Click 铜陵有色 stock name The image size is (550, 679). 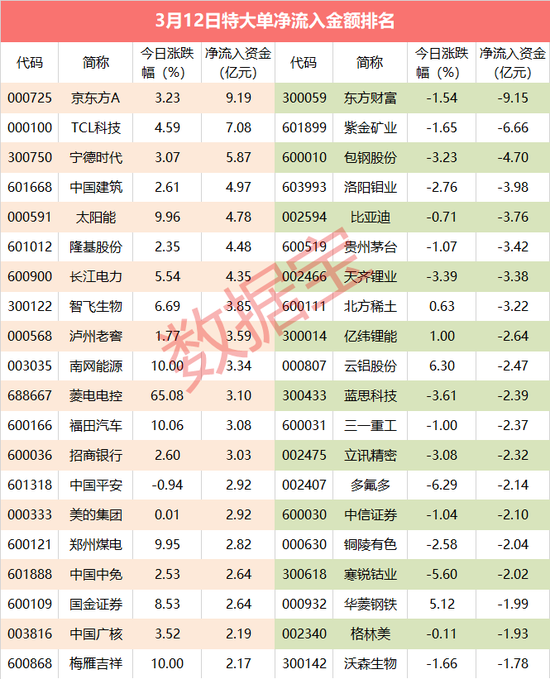pyautogui.click(x=370, y=544)
